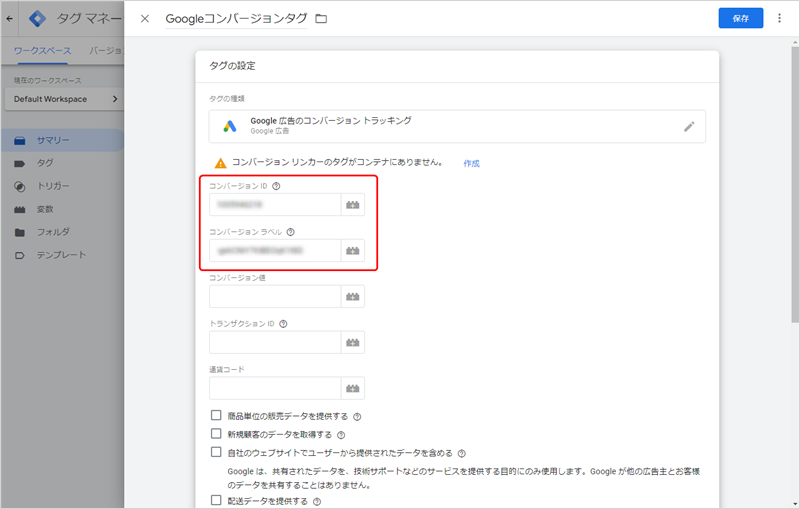Click the Google Ads logo icon
This screenshot has height=509, width=800.
[x=230, y=126]
